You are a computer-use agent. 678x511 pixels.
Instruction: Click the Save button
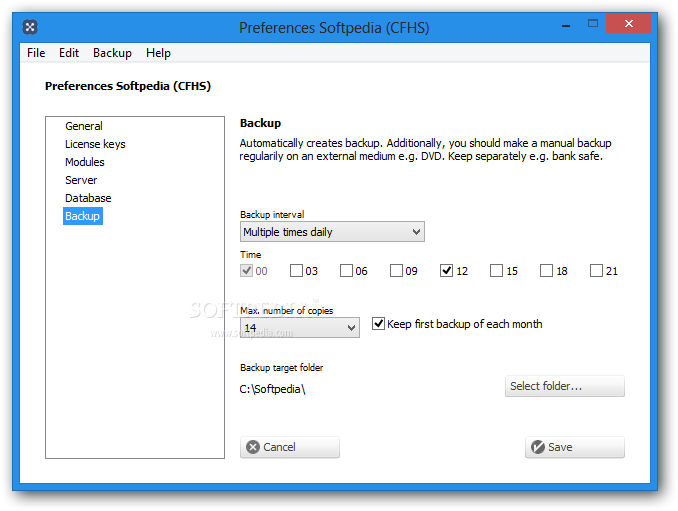575,447
